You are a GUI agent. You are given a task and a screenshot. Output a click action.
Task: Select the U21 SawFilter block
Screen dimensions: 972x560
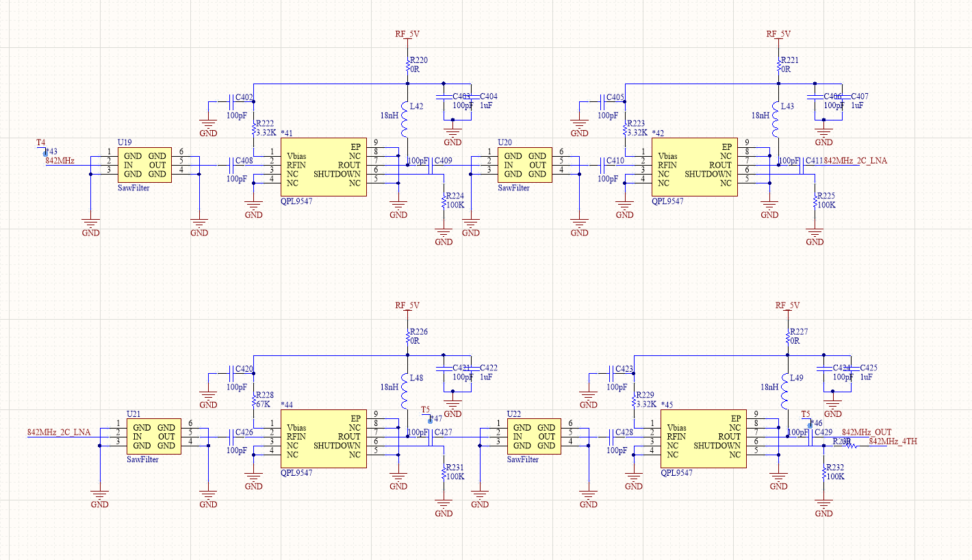click(153, 436)
